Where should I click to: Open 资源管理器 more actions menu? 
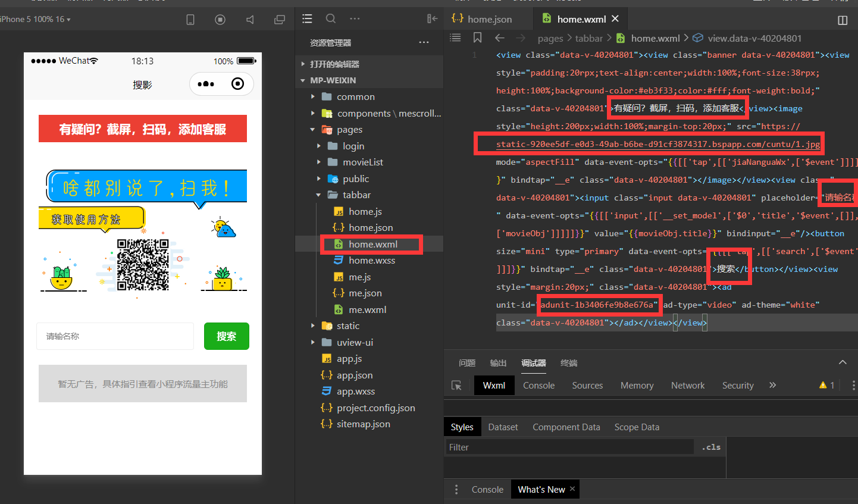tap(424, 42)
